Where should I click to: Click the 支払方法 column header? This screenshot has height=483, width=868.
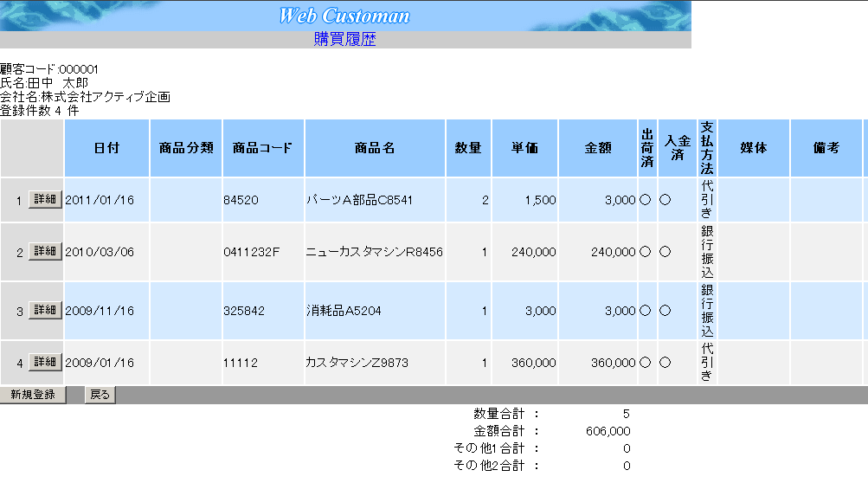pos(707,148)
